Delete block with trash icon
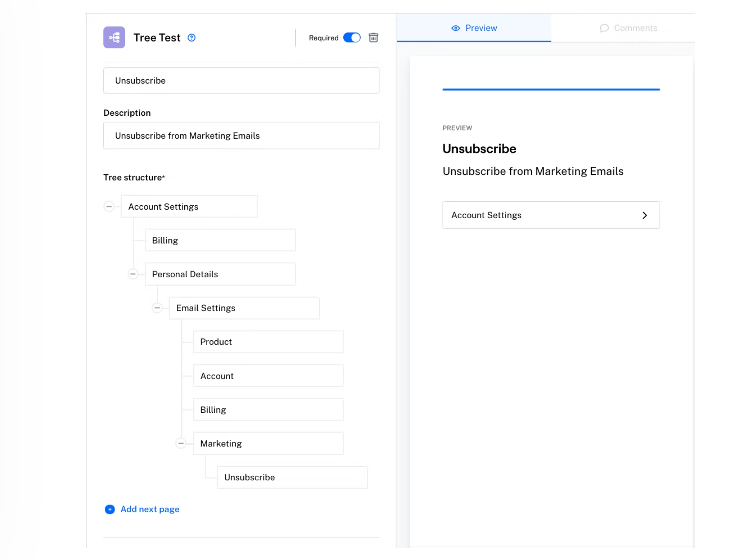The width and height of the screenshot is (749, 560). click(373, 38)
